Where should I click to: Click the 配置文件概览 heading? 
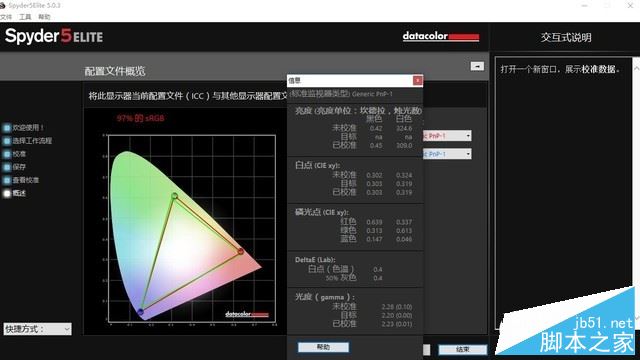pos(115,71)
